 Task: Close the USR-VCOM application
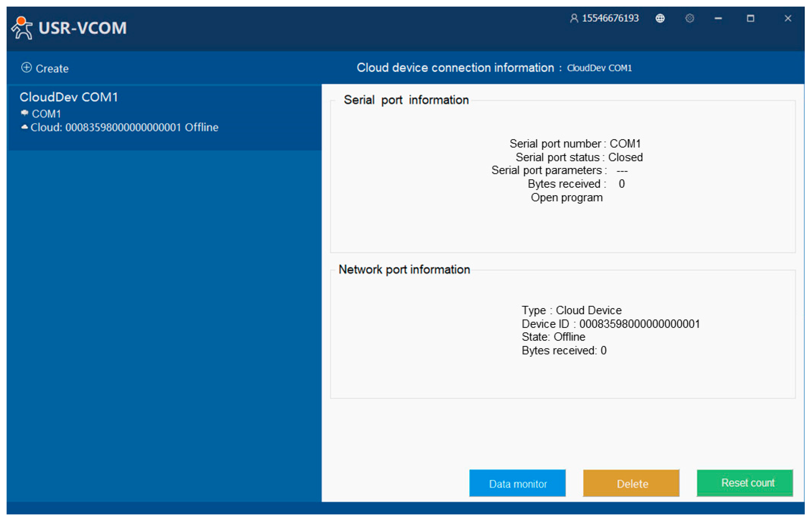[788, 18]
